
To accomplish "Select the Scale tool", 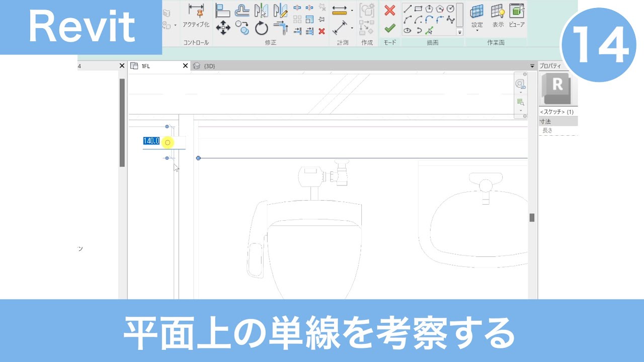I will 309,19.
